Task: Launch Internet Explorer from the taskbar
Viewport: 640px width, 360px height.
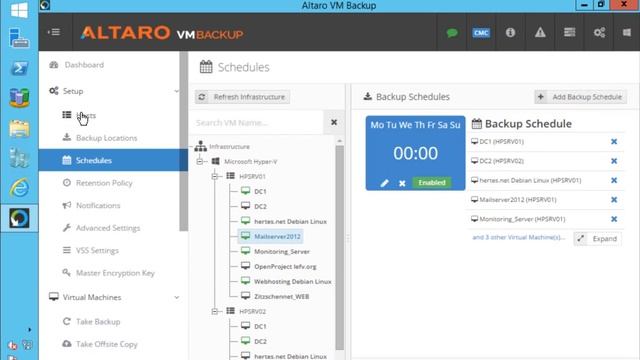Action: [x=19, y=188]
